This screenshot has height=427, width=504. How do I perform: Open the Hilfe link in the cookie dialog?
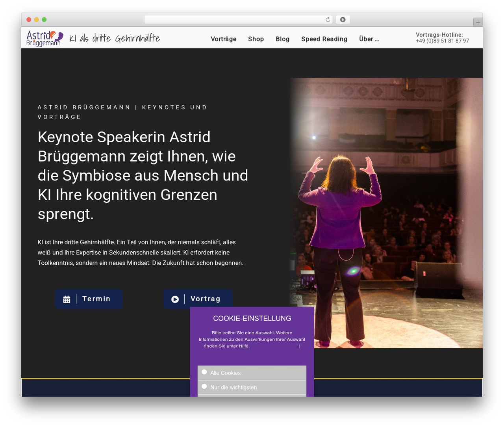(x=243, y=346)
